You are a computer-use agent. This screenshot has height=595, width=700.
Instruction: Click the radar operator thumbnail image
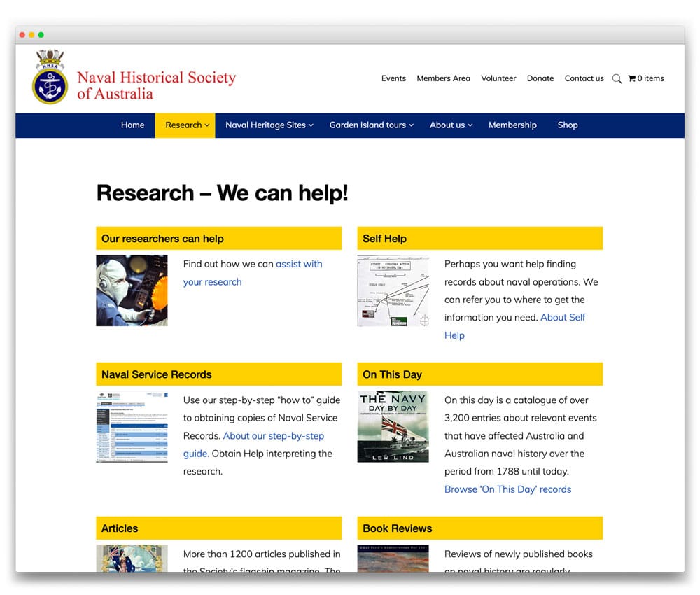click(132, 290)
